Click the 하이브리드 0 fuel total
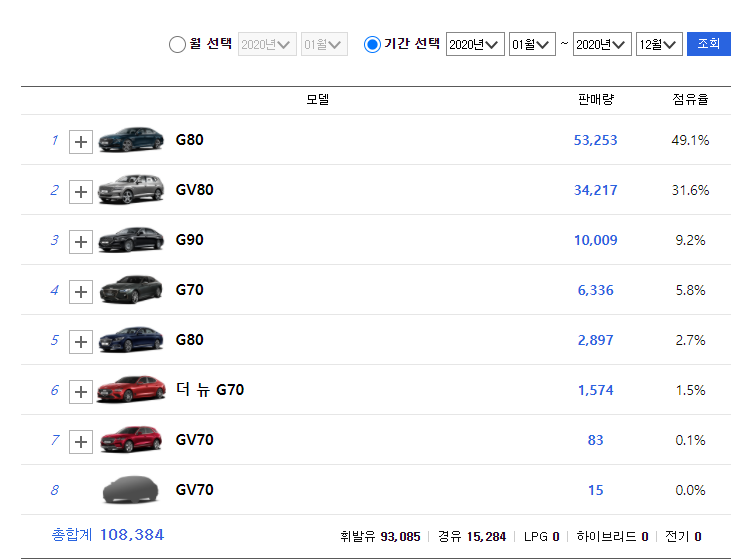Viewport: 740px width, 559px height. [612, 537]
